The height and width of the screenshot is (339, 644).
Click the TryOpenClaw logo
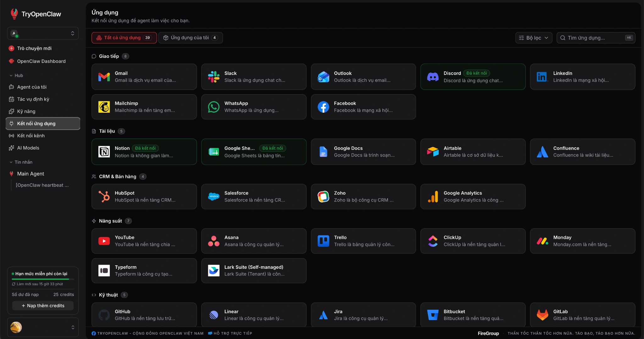tap(36, 14)
